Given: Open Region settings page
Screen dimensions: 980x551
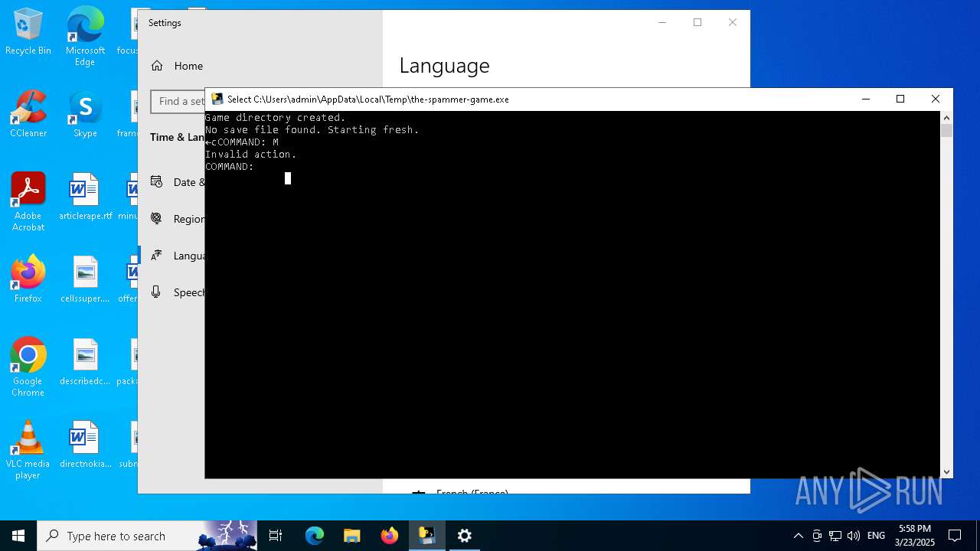Looking at the screenshot, I should pos(178,219).
